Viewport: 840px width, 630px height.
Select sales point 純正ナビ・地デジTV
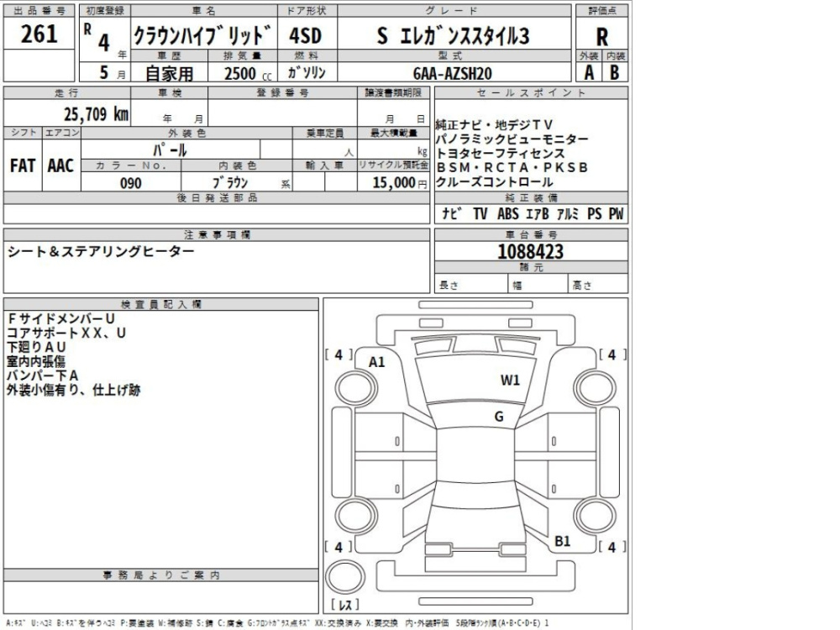click(x=494, y=125)
